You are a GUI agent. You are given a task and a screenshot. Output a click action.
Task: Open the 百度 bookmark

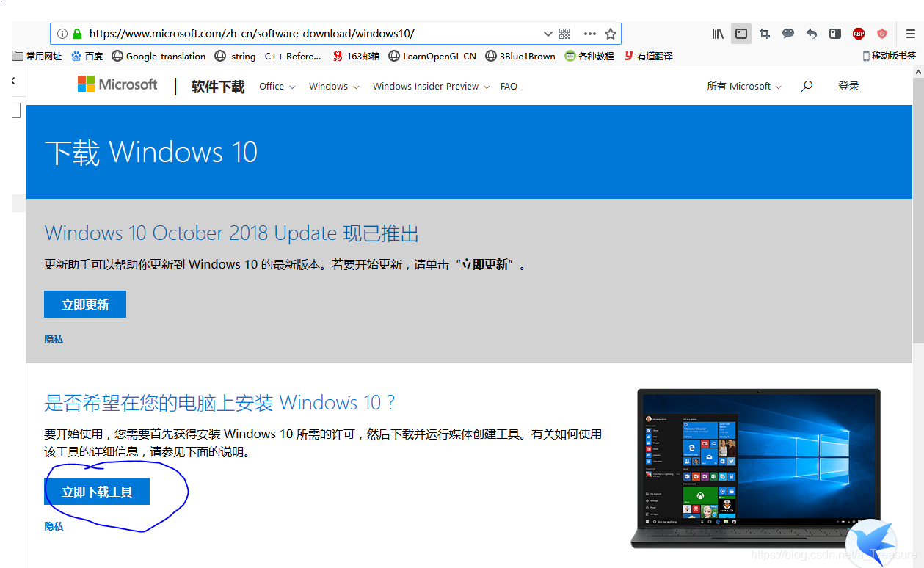(x=87, y=56)
